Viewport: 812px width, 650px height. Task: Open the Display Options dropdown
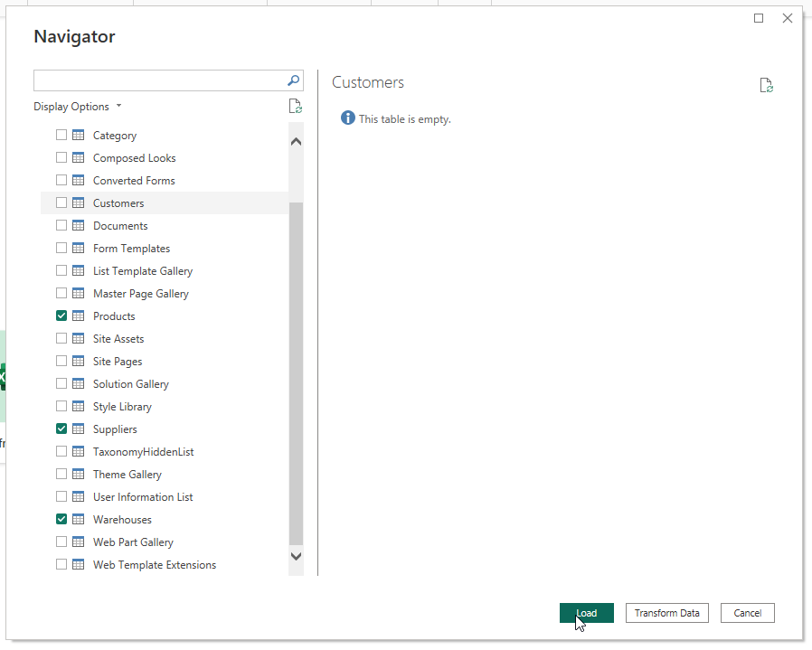(x=78, y=106)
